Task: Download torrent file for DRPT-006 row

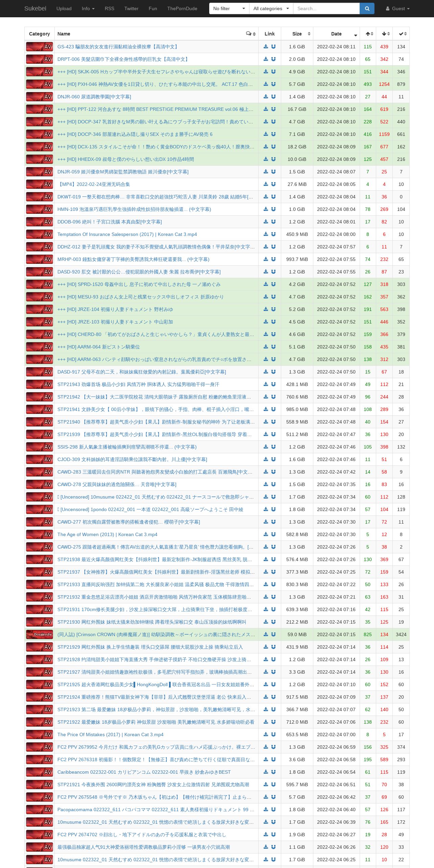Action: click(266, 59)
